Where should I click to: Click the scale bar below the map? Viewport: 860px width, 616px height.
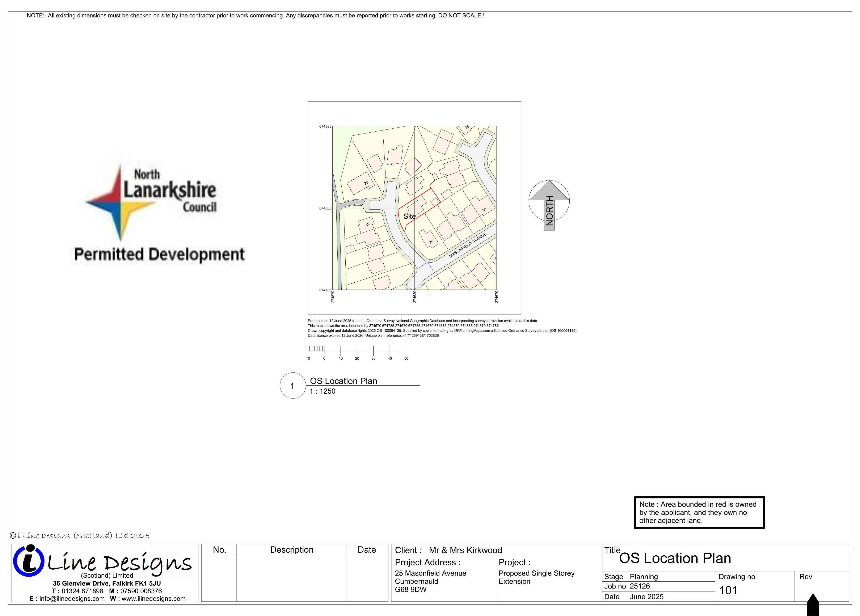click(357, 353)
